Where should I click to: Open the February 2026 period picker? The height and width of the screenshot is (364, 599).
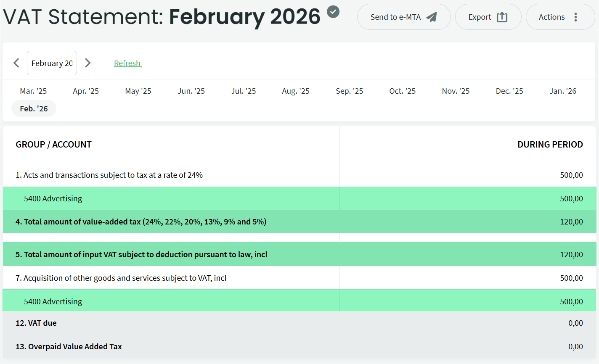pyautogui.click(x=52, y=63)
